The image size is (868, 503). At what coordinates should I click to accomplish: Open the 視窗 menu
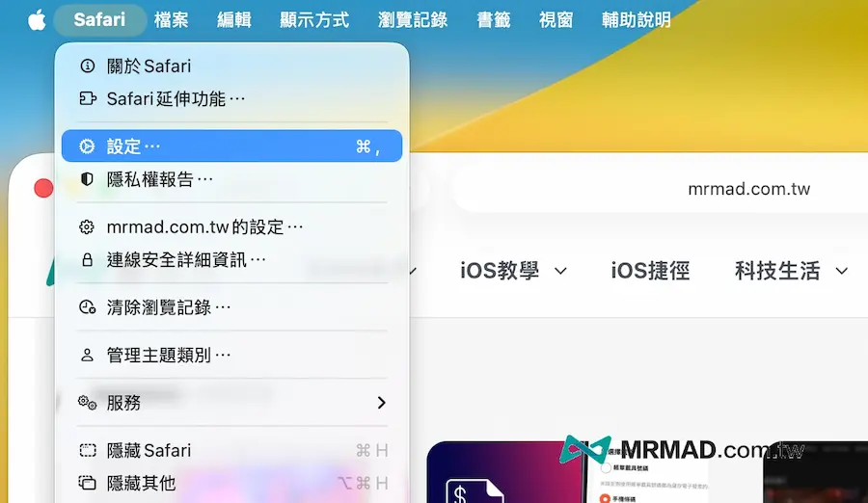(x=556, y=20)
